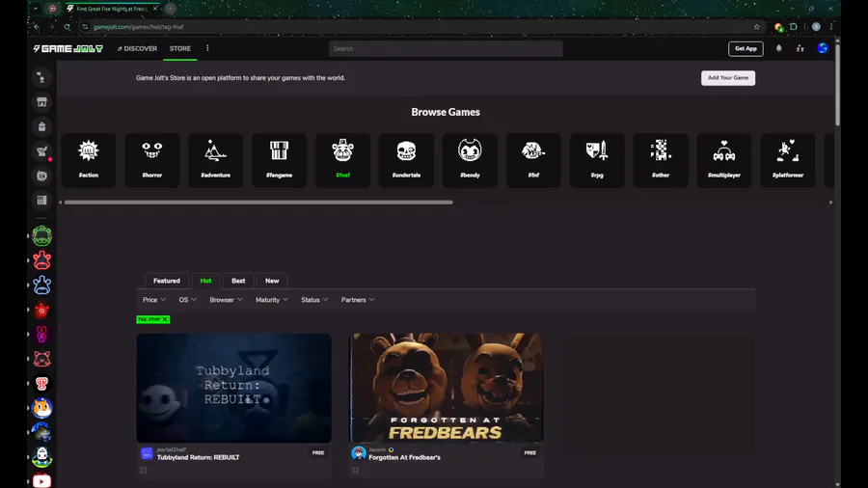868x488 pixels.
Task: Select the #fnaf game category
Action: [342, 160]
